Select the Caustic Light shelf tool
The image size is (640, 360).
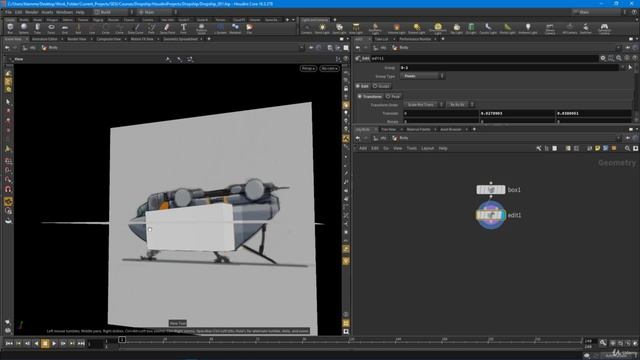[x=488, y=28]
